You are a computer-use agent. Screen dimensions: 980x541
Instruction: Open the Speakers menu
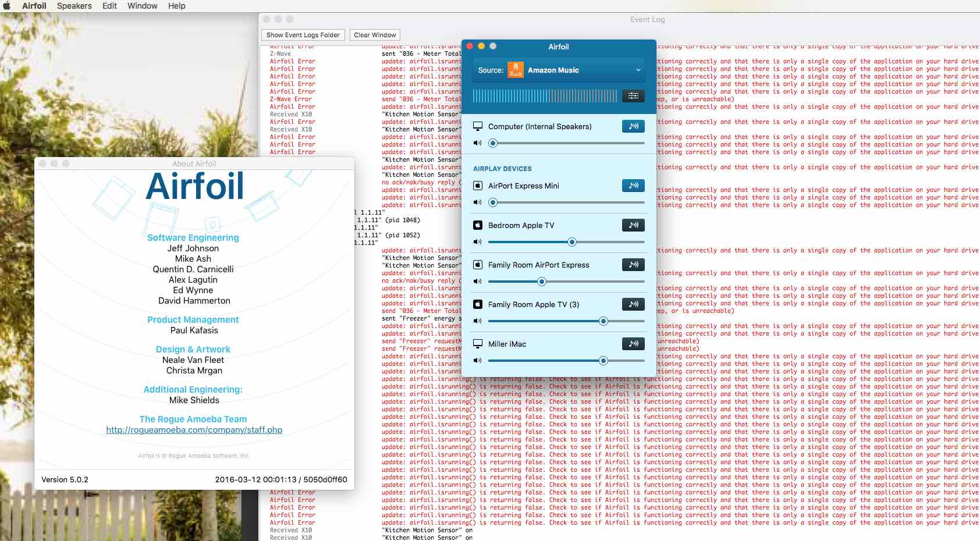click(74, 6)
